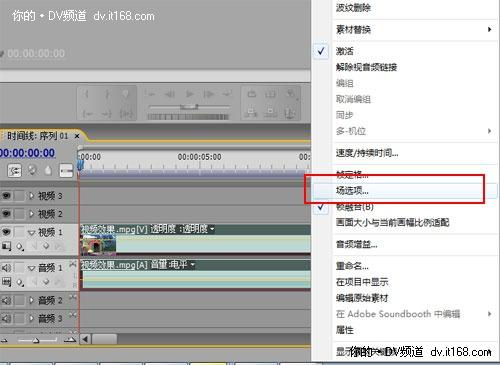Image resolution: width=500 pixels, height=365 pixels.
Task: Go to previous keyframe on 音频 1
Action: point(34,282)
